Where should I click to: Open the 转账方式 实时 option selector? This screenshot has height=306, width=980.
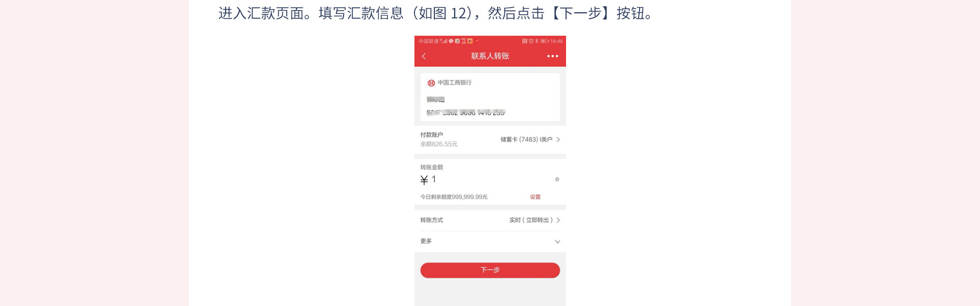(490, 220)
